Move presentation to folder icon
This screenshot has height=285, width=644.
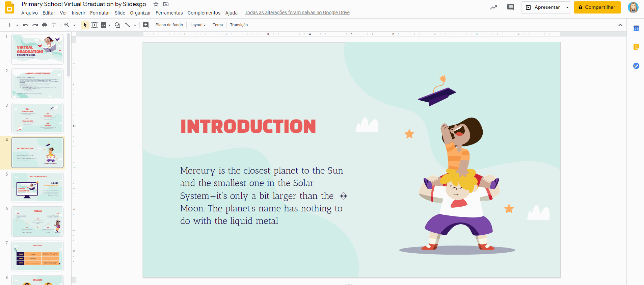click(166, 4)
